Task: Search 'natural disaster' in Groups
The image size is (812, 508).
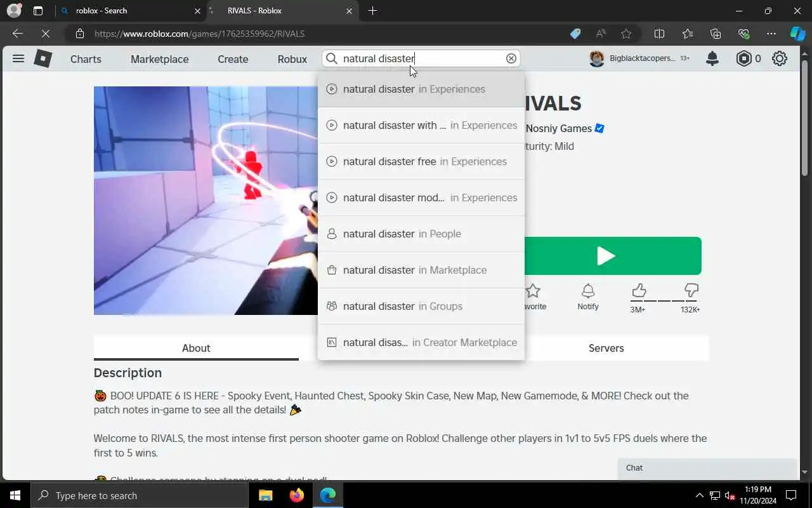Action: click(421, 306)
